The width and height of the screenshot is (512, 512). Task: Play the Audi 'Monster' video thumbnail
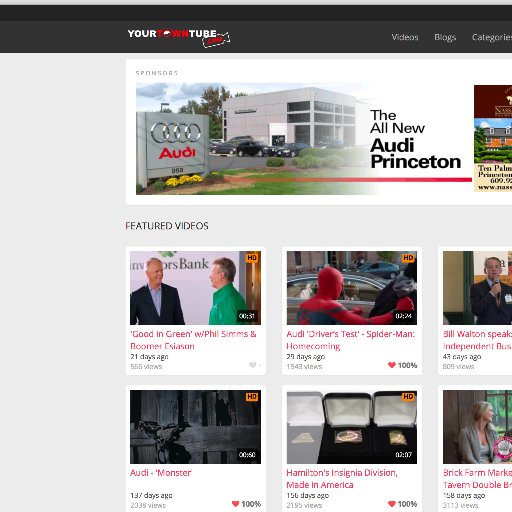pos(195,427)
